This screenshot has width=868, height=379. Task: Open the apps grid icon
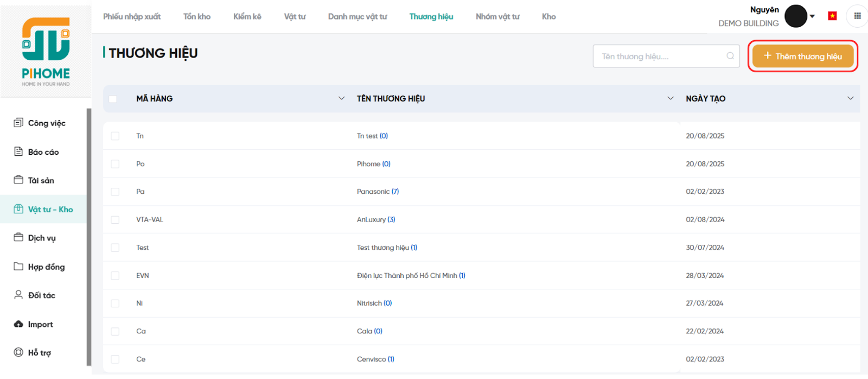tap(857, 16)
